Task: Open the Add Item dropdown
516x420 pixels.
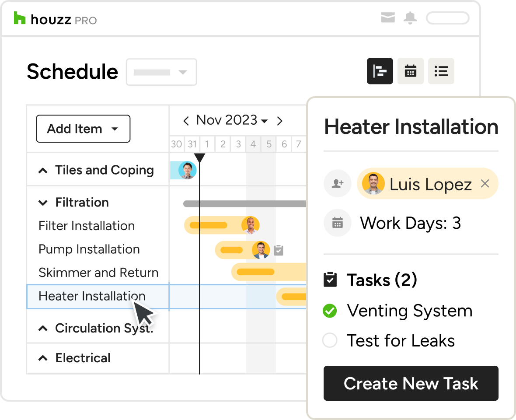Action: pos(83,129)
